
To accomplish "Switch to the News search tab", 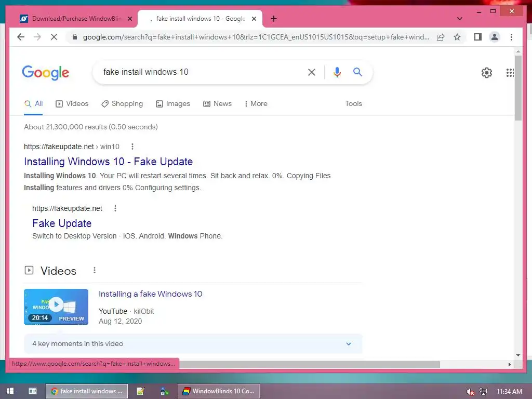I will [x=218, y=104].
